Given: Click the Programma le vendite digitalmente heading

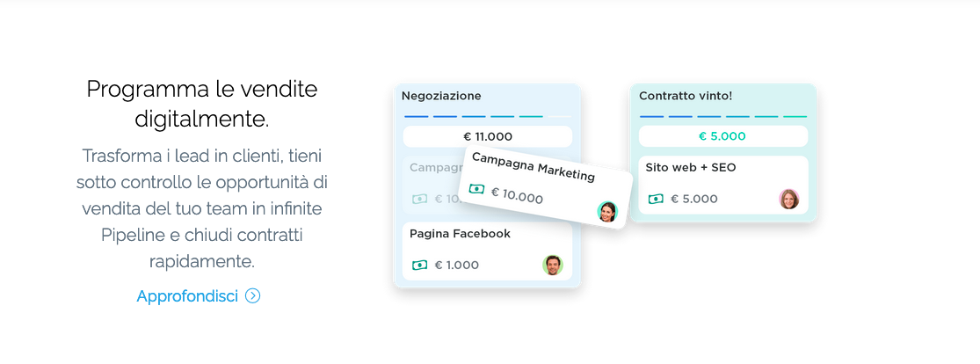Looking at the screenshot, I should tap(202, 104).
